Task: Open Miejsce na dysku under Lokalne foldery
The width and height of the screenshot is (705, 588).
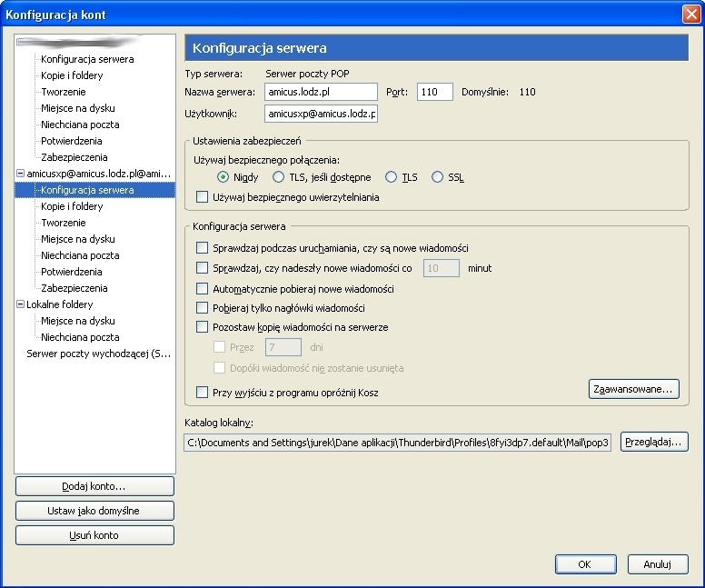Action: [x=77, y=321]
